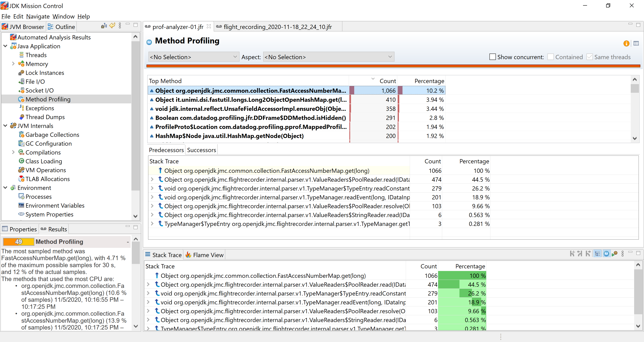The image size is (644, 342).
Task: Open Environment Variables page
Action: click(x=55, y=205)
